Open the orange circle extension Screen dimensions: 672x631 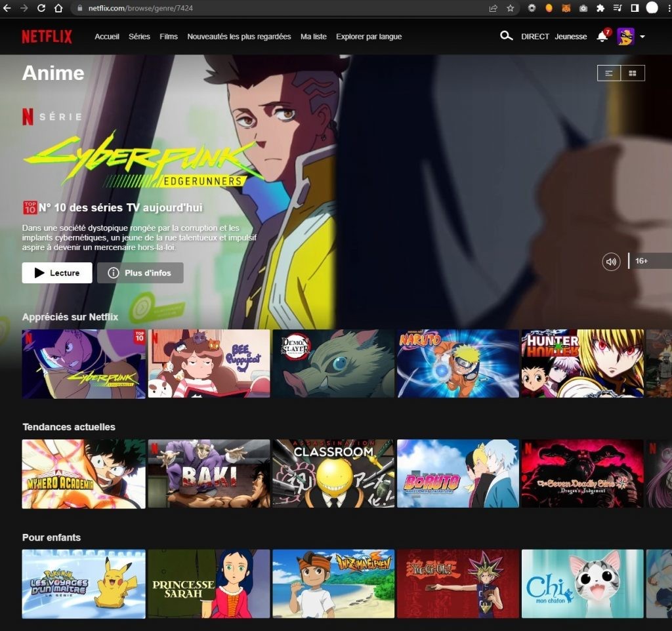(549, 8)
